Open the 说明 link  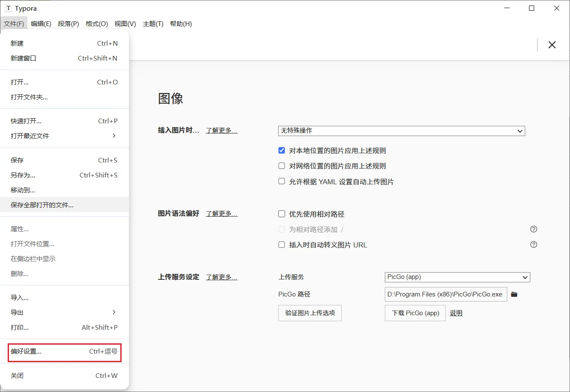pyautogui.click(x=456, y=313)
